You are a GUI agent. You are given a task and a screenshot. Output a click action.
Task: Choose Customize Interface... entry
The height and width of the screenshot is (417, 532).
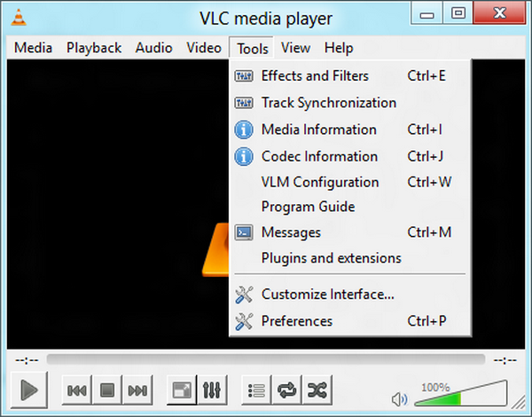[x=350, y=294]
